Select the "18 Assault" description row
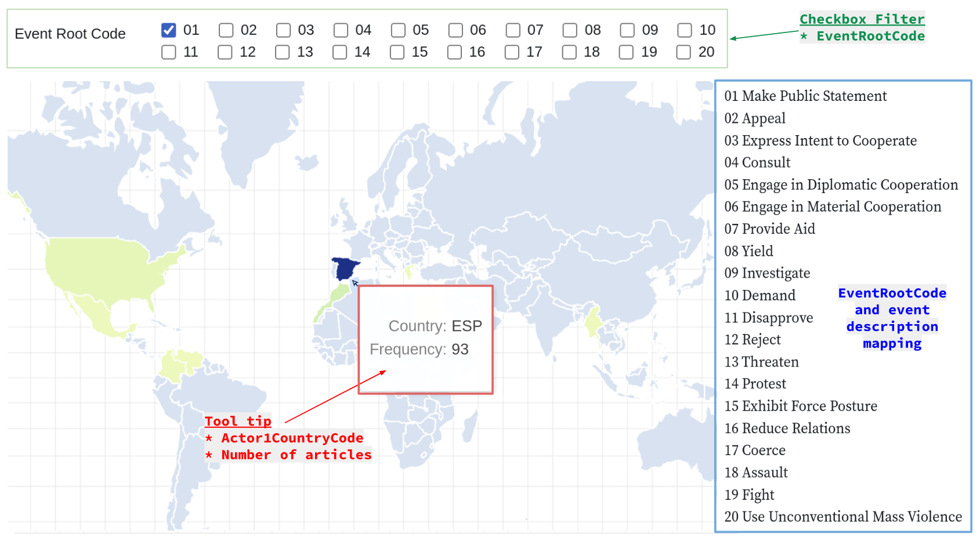This screenshot has height=541, width=980. click(x=756, y=473)
